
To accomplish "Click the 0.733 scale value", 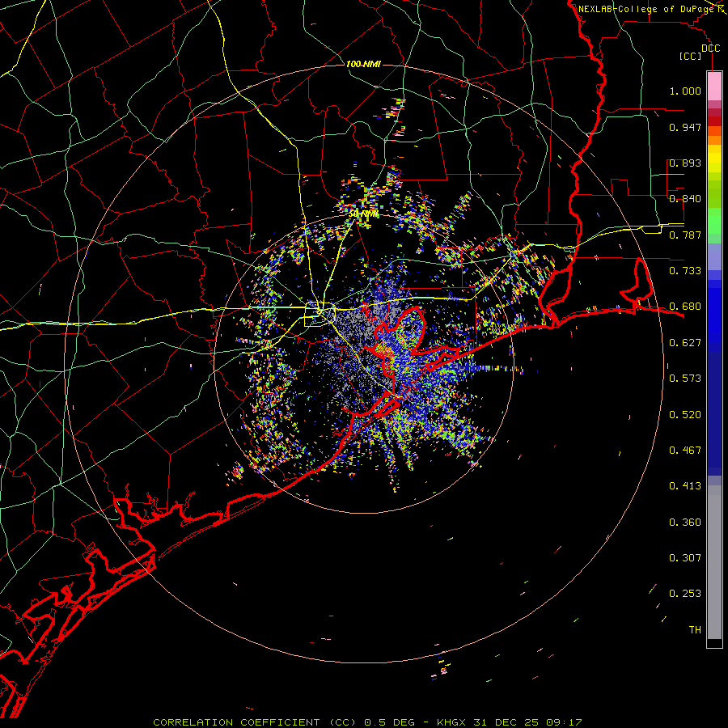I will coord(685,271).
